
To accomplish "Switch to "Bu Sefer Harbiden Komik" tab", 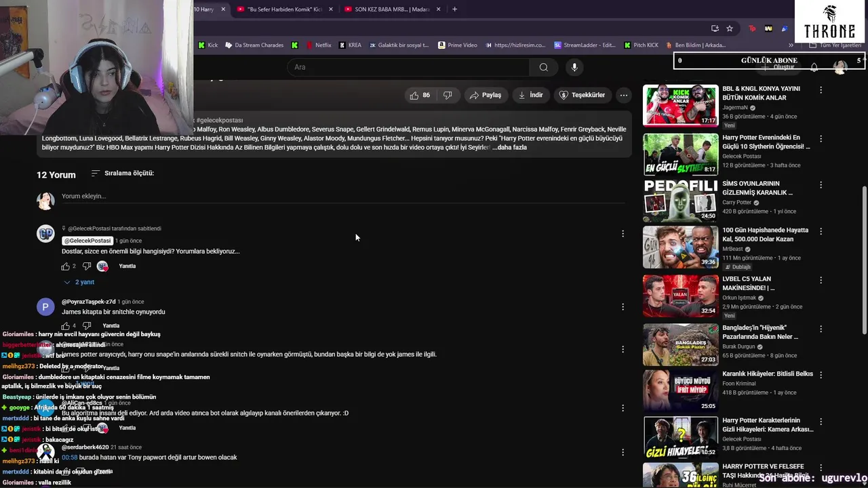I will [284, 9].
